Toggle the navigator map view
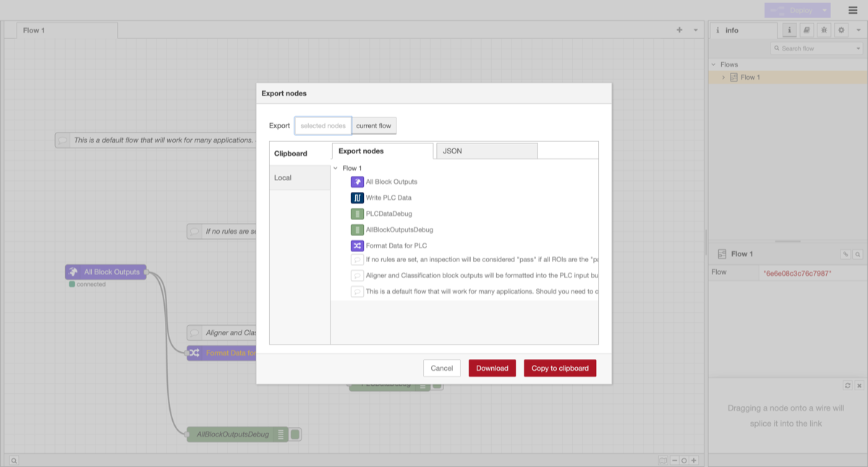The height and width of the screenshot is (467, 868). pos(663,460)
